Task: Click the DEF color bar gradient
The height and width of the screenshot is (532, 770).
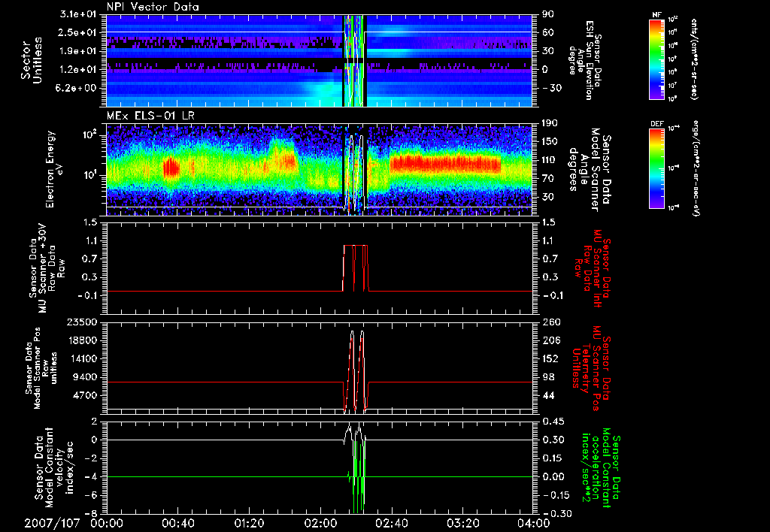Action: click(x=656, y=168)
